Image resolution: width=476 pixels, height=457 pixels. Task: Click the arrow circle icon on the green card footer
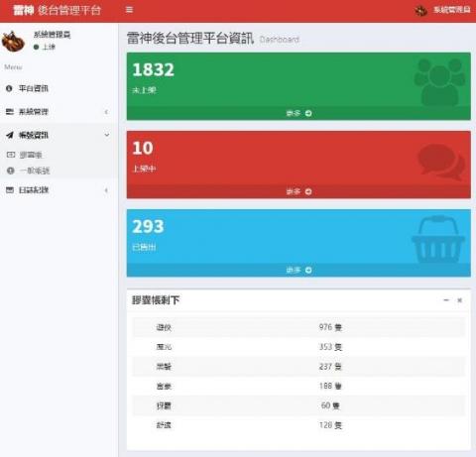pos(308,113)
